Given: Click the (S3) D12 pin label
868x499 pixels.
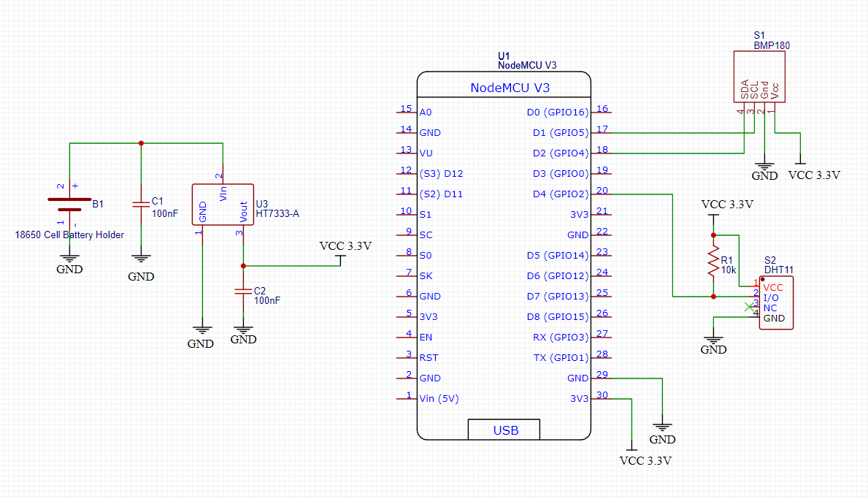Looking at the screenshot, I should pos(441,174).
